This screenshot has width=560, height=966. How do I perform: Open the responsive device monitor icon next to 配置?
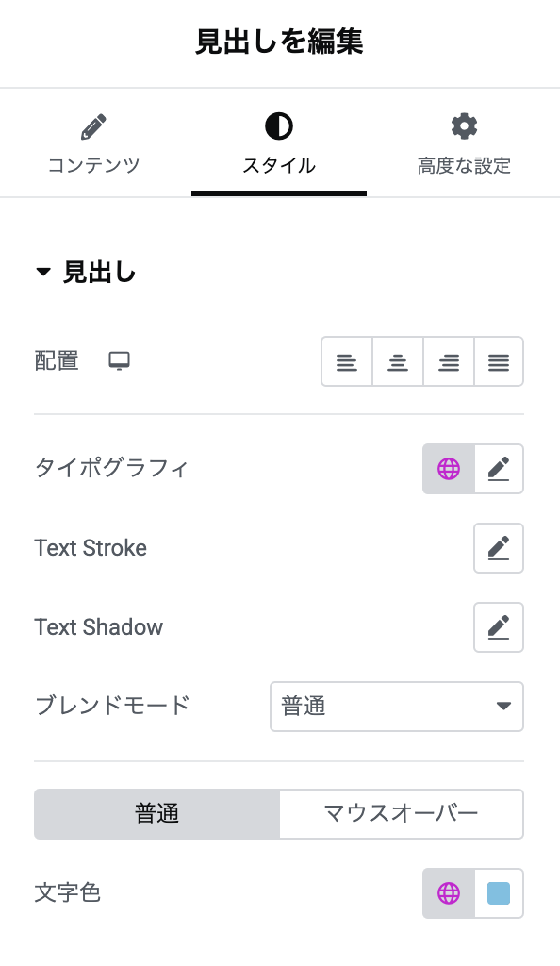pos(119,361)
